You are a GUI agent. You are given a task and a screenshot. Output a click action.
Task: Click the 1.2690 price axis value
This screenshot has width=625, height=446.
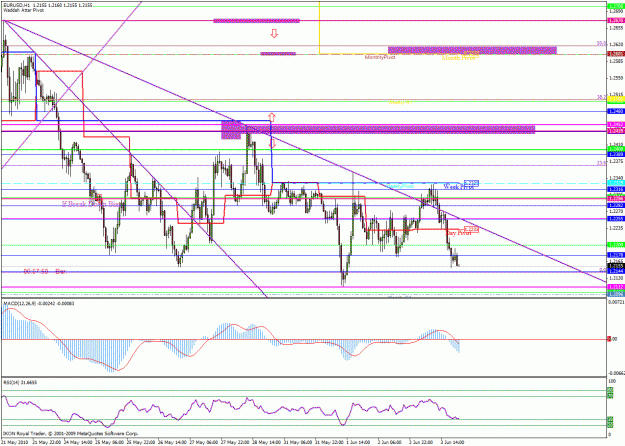[616, 12]
